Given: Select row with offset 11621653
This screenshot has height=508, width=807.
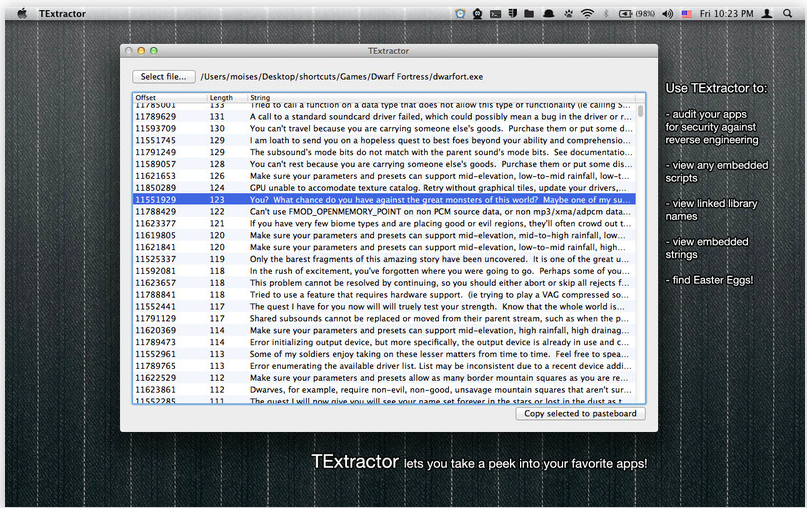Looking at the screenshot, I should pos(384,176).
